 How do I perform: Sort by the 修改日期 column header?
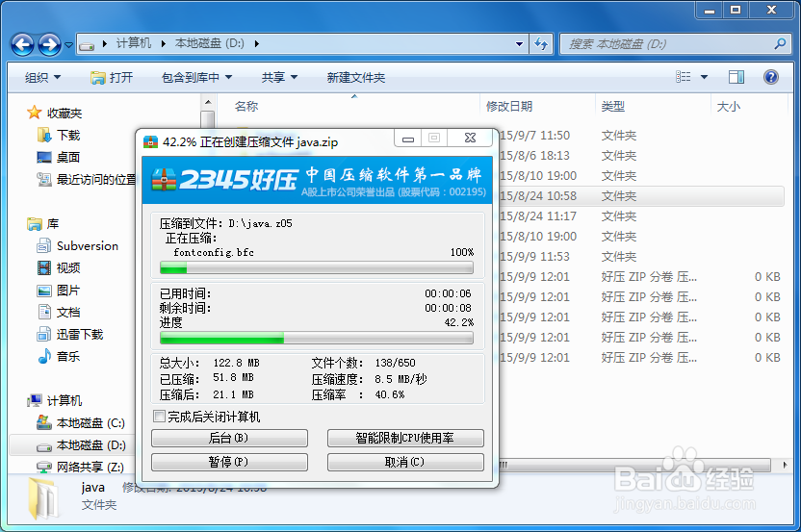point(509,106)
